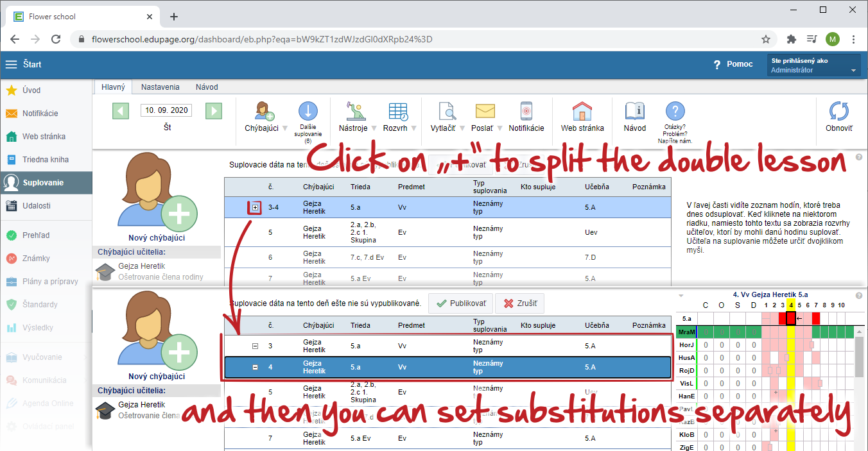Image resolution: width=868 pixels, height=451 pixels.
Task: Open the triangle menu left of the timetable title
Action: [x=681, y=296]
